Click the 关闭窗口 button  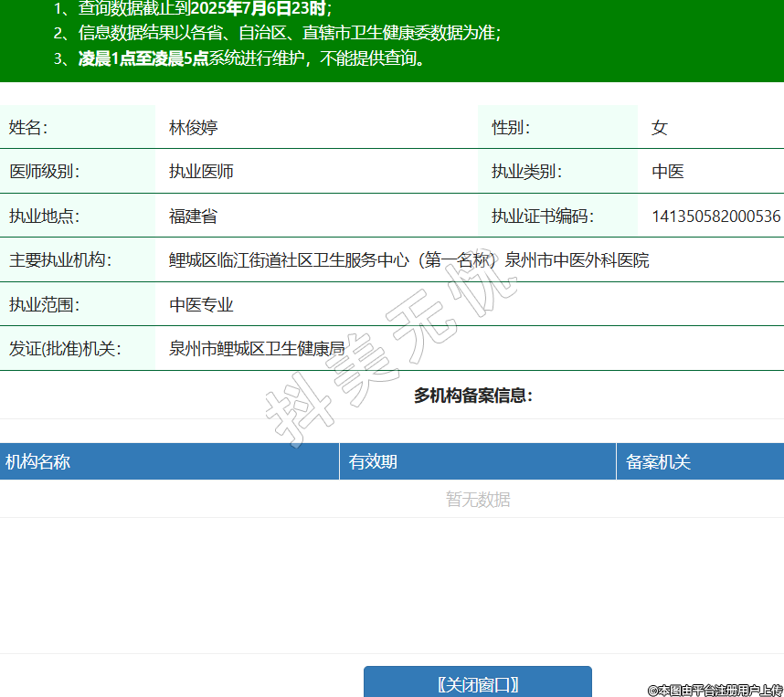(477, 684)
